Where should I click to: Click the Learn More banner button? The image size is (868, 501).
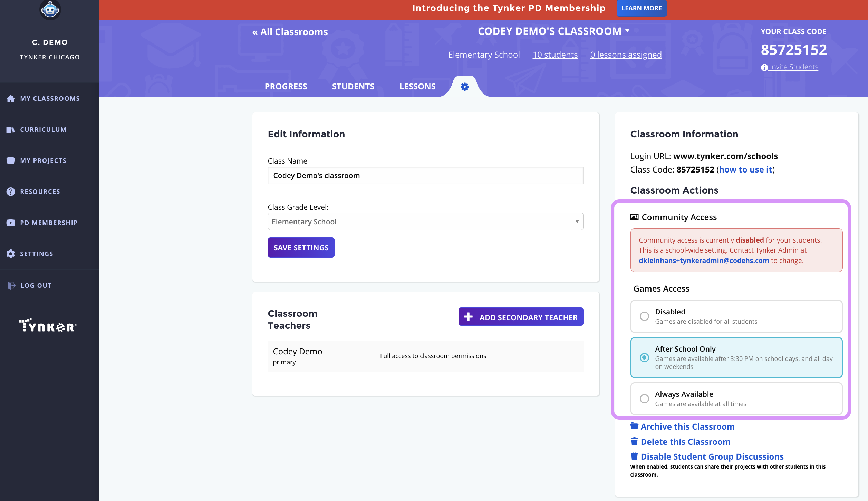tap(642, 8)
